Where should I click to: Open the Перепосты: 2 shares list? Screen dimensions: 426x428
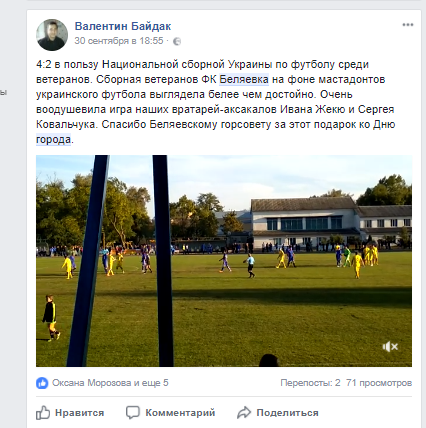coord(310,383)
